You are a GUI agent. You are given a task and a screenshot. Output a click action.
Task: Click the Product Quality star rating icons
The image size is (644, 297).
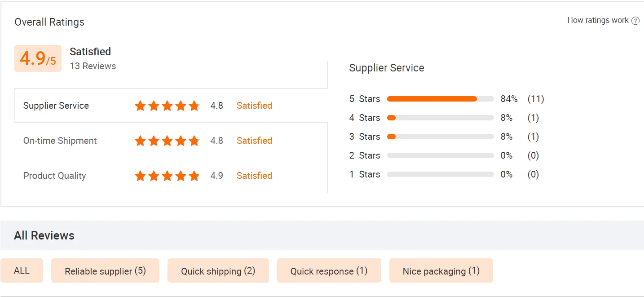pos(167,176)
